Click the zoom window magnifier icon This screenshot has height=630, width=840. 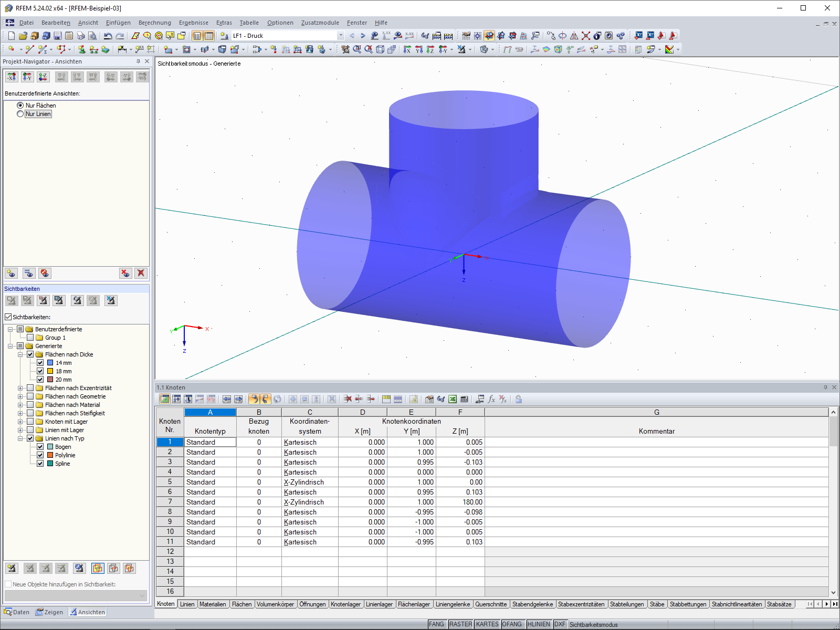(357, 49)
